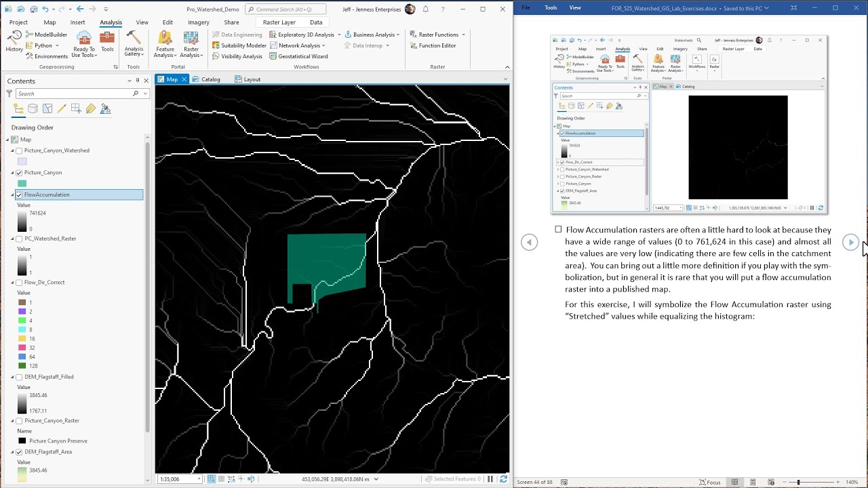868x488 pixels.
Task: Tick the Flow Accumulation checklist box in Word
Action: coord(558,230)
